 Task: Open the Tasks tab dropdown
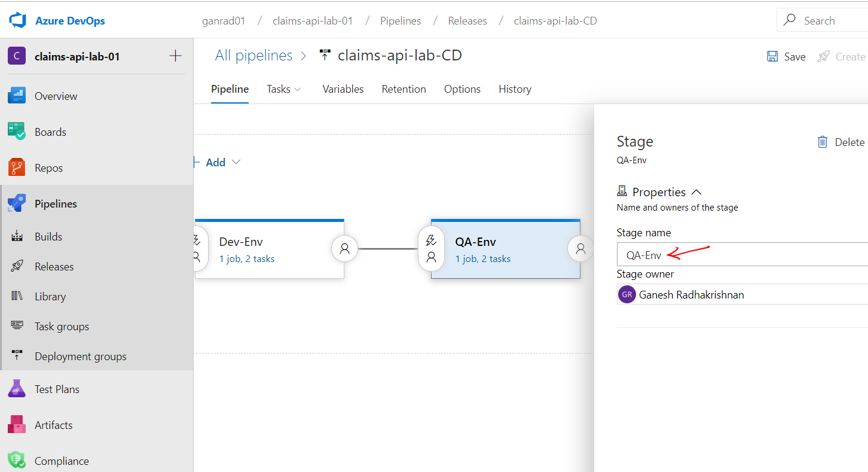click(x=284, y=89)
